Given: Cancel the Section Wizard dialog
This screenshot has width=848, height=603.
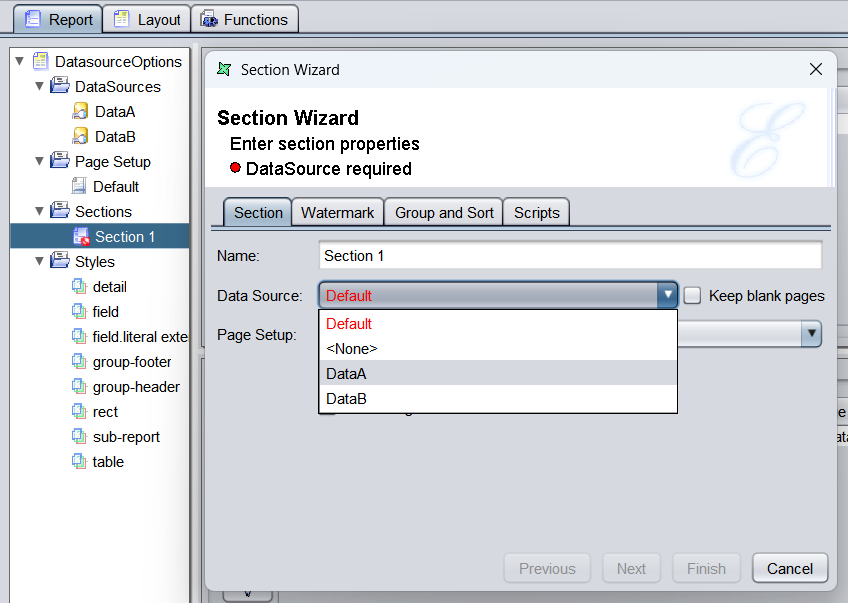Looking at the screenshot, I should pos(789,569).
